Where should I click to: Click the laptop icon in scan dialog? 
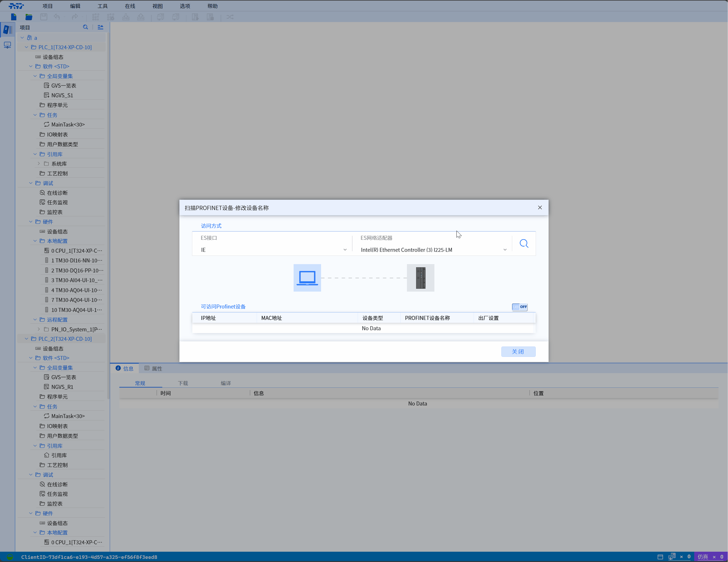pos(307,278)
